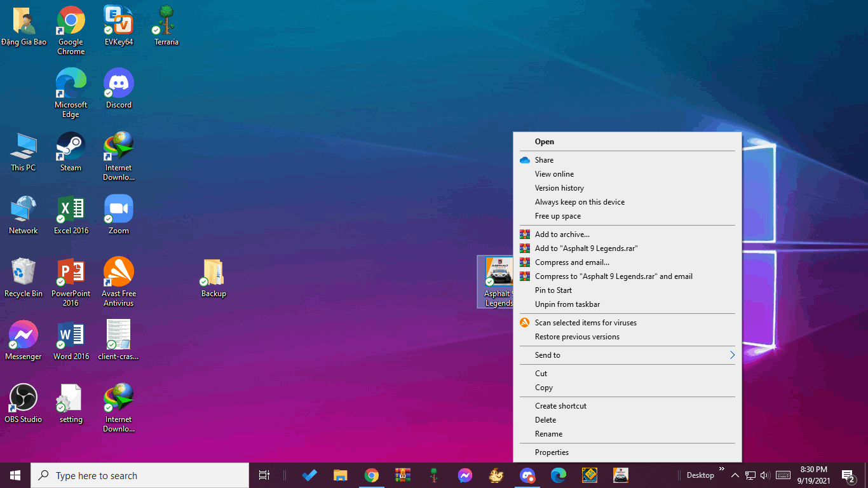Image resolution: width=868 pixels, height=488 pixels.
Task: Launch Asphalt 9 from the taskbar
Action: tap(621, 475)
